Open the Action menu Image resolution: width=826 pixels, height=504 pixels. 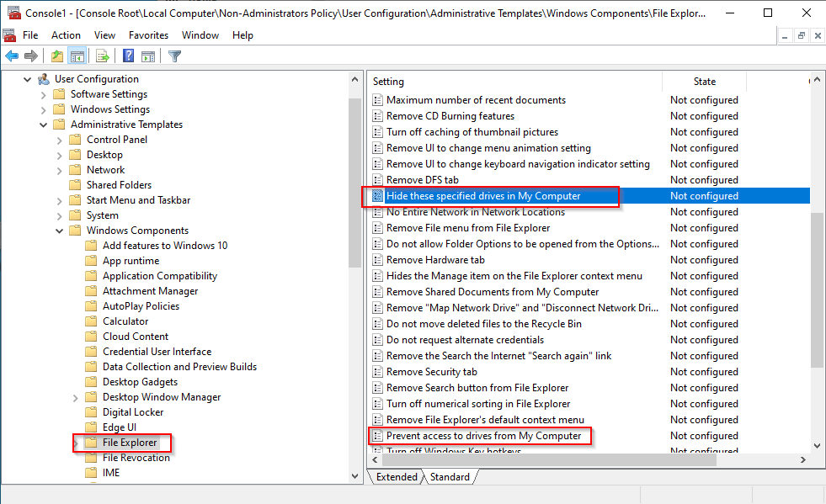(66, 35)
